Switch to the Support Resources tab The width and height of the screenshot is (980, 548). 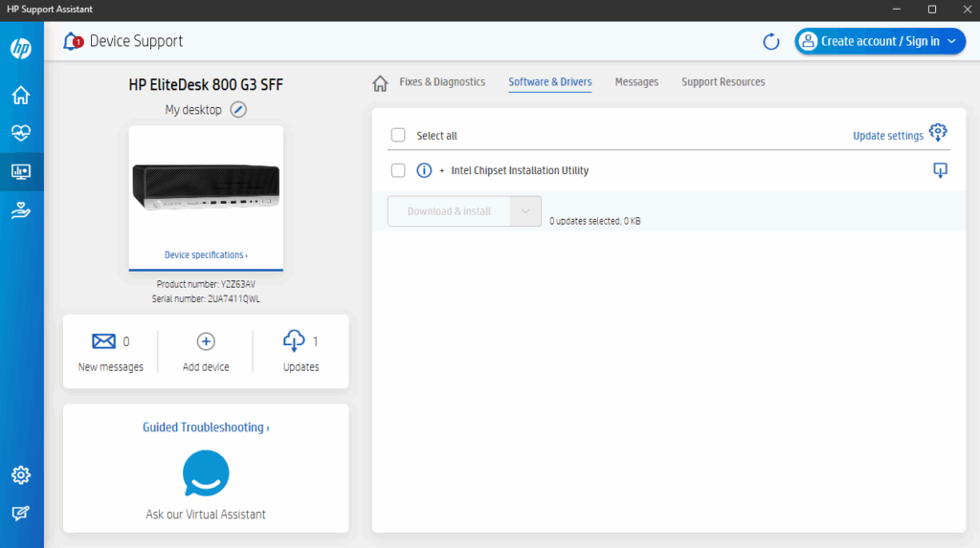723,82
